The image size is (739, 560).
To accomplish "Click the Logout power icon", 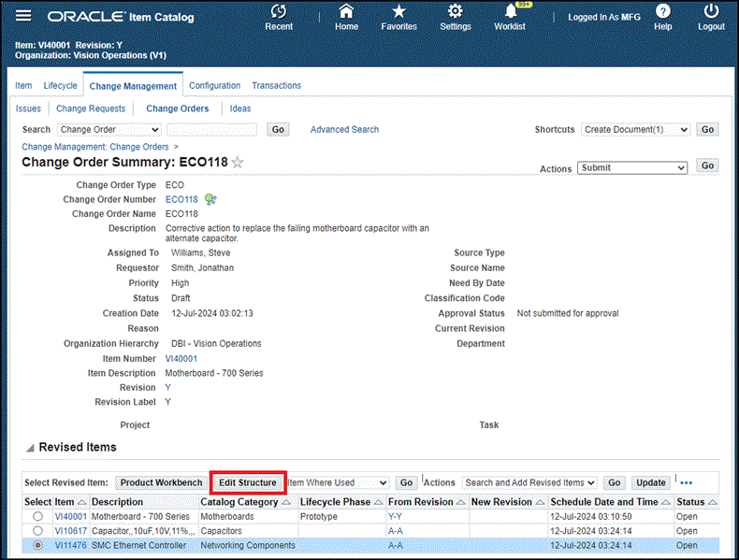I will tap(711, 11).
